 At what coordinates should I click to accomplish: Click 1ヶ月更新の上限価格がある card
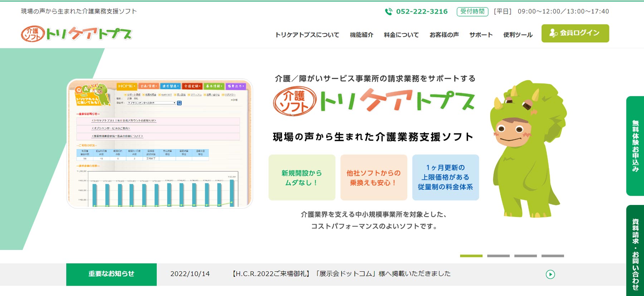(x=445, y=177)
